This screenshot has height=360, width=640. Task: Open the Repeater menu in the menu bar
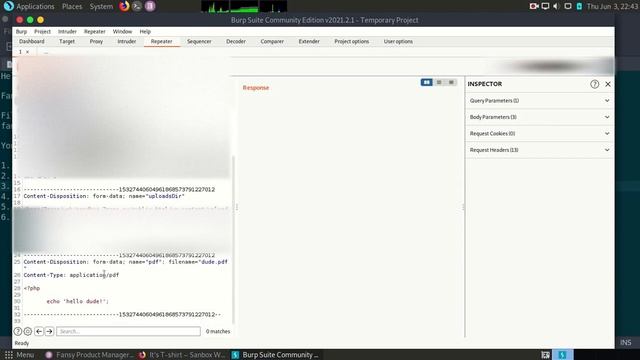95,31
